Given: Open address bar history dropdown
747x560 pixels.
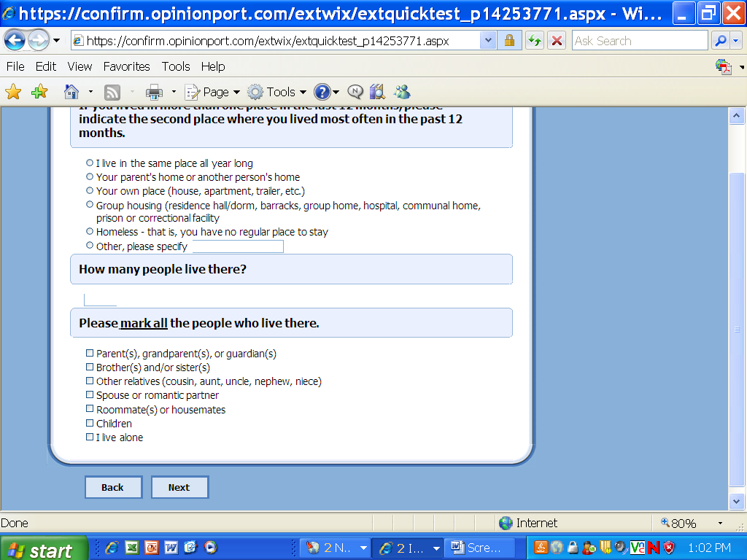Looking at the screenshot, I should [487, 41].
